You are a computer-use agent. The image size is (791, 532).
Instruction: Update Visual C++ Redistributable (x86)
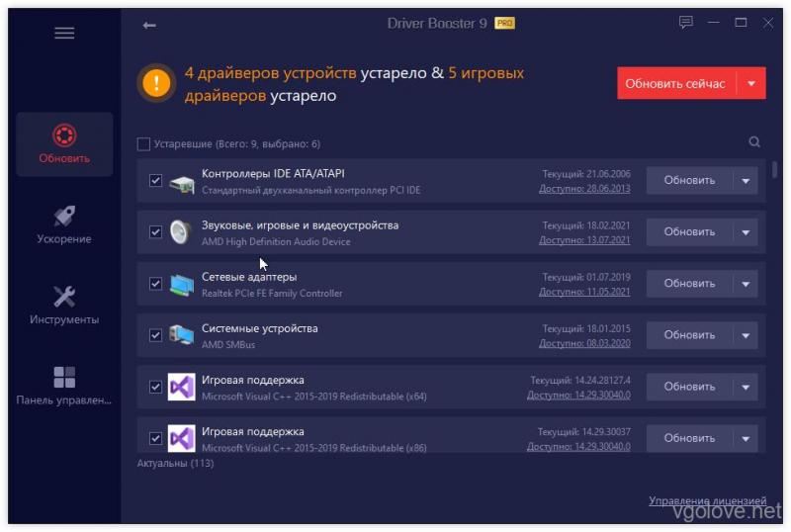pyautogui.click(x=689, y=439)
